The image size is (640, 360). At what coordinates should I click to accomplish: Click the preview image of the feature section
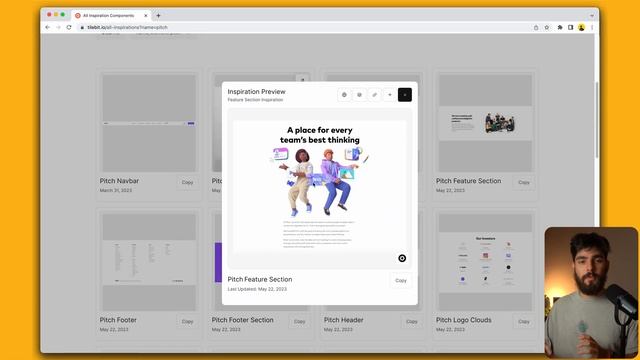[x=320, y=188]
